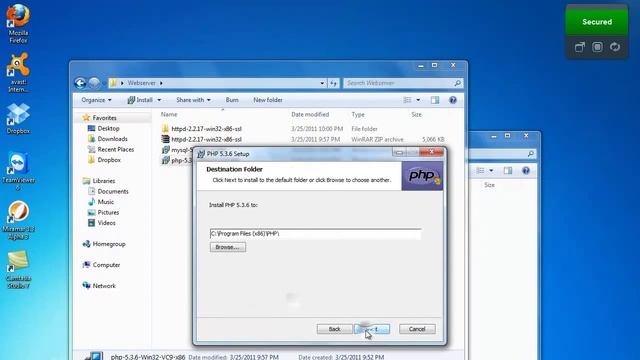
Task: Click PHP install path text field
Action: (x=315, y=234)
